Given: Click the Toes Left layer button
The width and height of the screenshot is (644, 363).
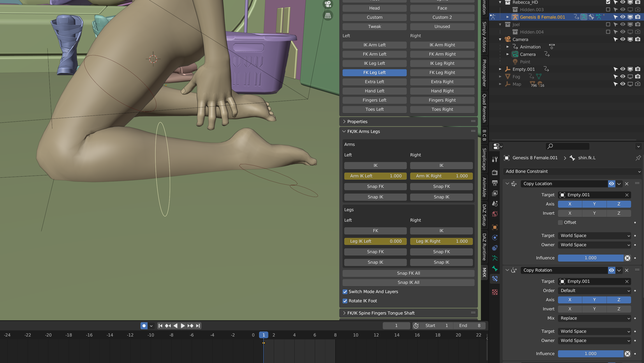Looking at the screenshot, I should point(374,109).
